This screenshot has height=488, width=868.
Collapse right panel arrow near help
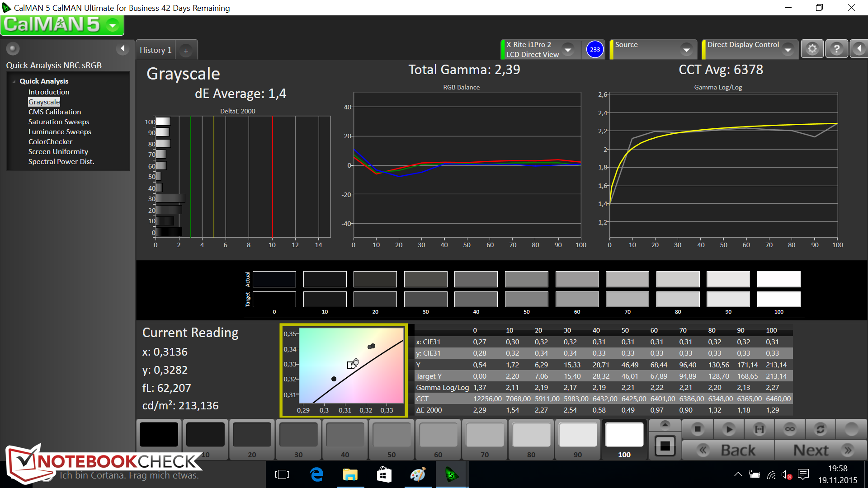pyautogui.click(x=859, y=49)
